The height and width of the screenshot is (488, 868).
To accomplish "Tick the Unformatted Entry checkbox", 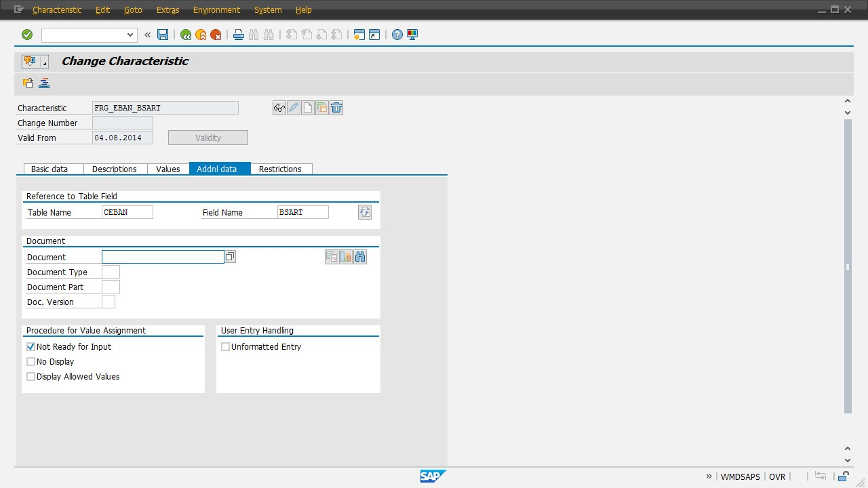I will click(x=226, y=346).
